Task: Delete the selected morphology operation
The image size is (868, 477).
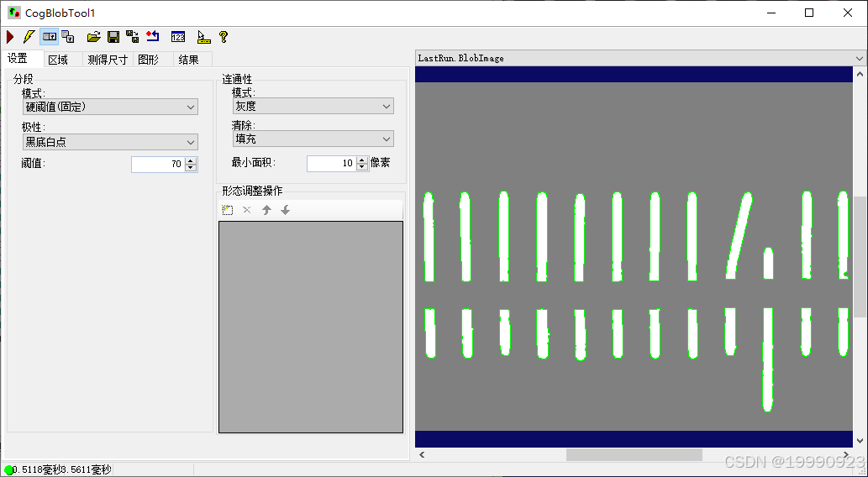Action: click(247, 210)
